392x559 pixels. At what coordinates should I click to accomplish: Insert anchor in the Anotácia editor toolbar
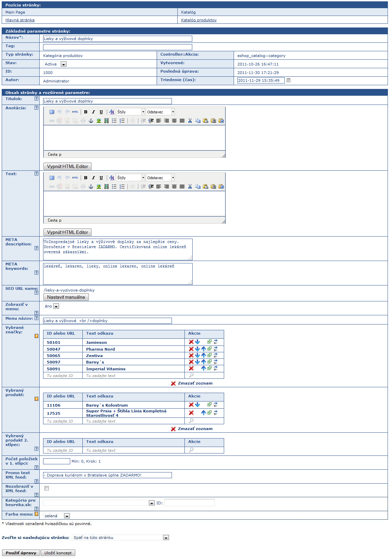91,121
